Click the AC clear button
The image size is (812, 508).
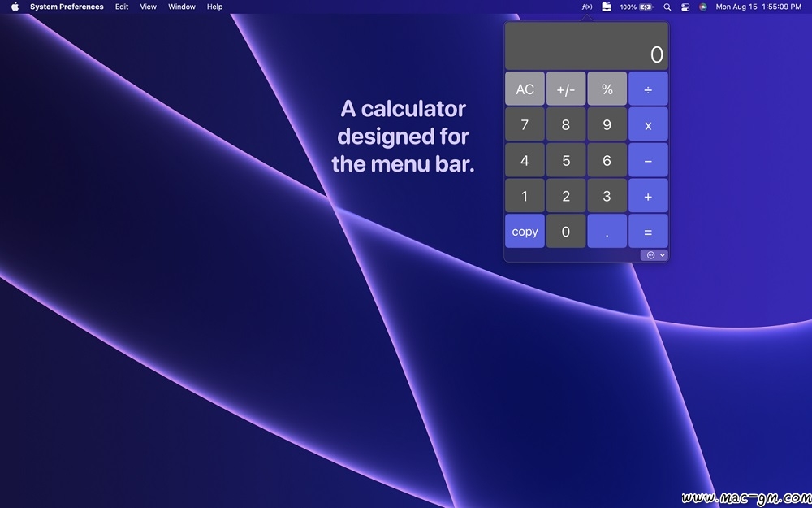coord(525,89)
